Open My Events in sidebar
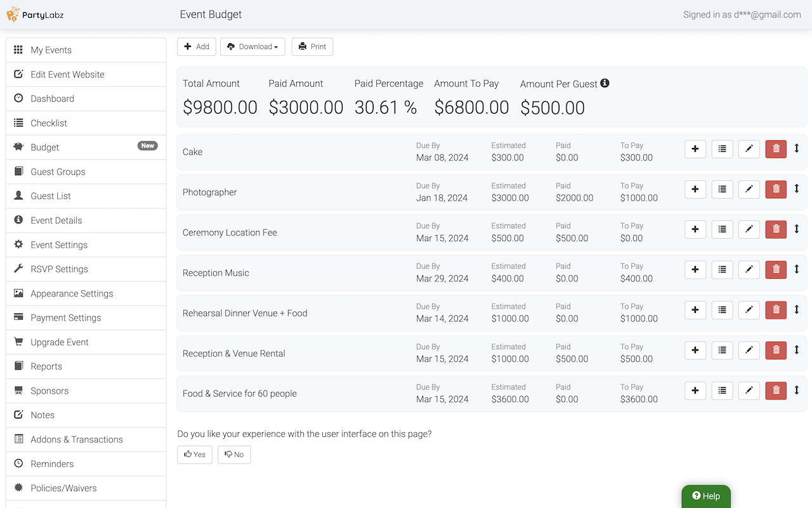The width and height of the screenshot is (812, 508). [x=86, y=50]
